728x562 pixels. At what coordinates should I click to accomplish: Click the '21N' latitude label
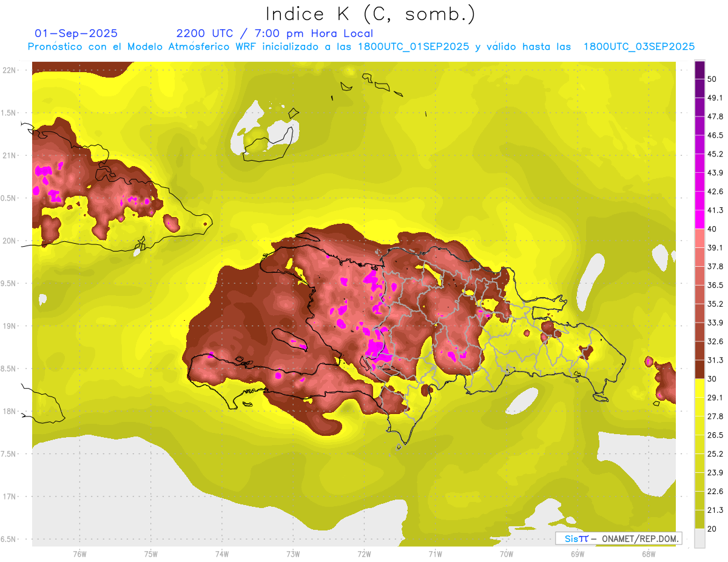(9, 155)
